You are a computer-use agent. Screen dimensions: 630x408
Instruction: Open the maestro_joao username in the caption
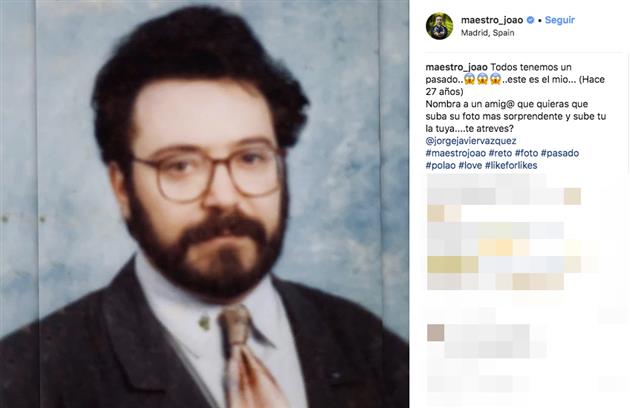click(456, 67)
